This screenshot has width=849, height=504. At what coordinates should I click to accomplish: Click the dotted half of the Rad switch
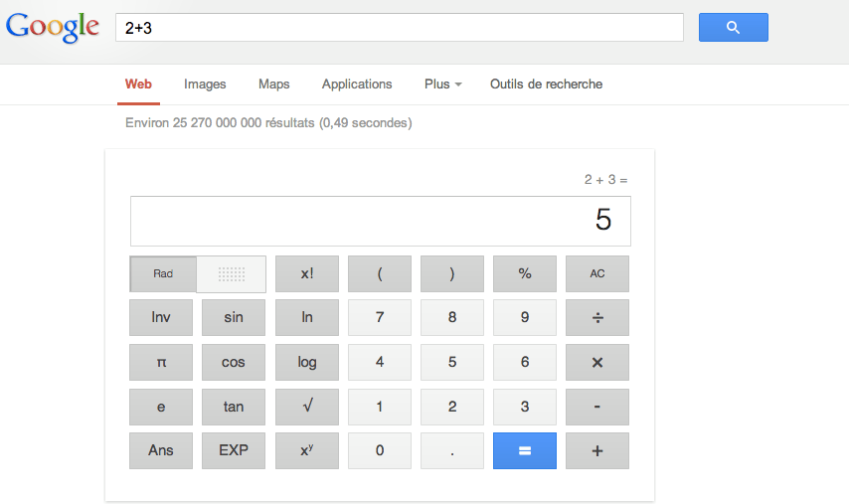click(x=232, y=274)
